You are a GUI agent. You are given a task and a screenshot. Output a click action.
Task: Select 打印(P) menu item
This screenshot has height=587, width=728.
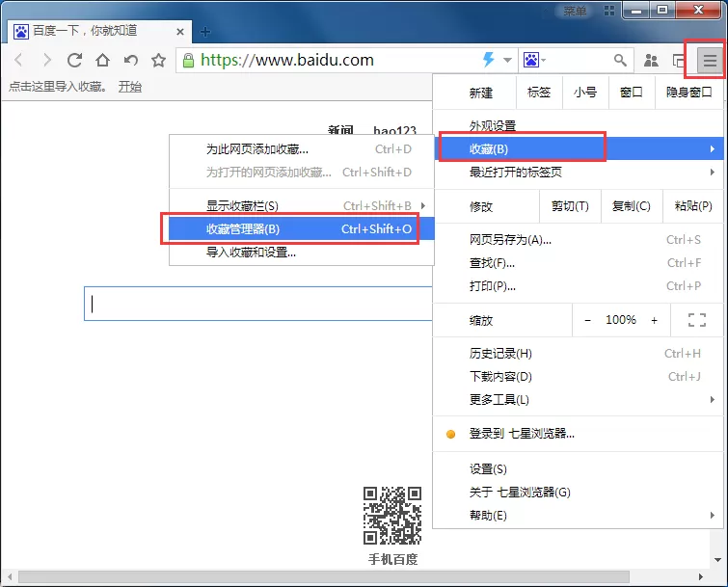(578, 286)
